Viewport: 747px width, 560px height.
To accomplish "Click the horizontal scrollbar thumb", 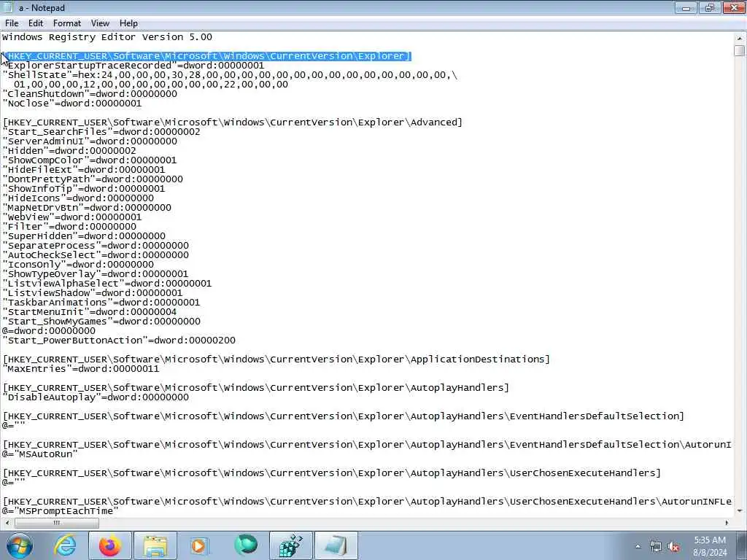I will [x=57, y=523].
